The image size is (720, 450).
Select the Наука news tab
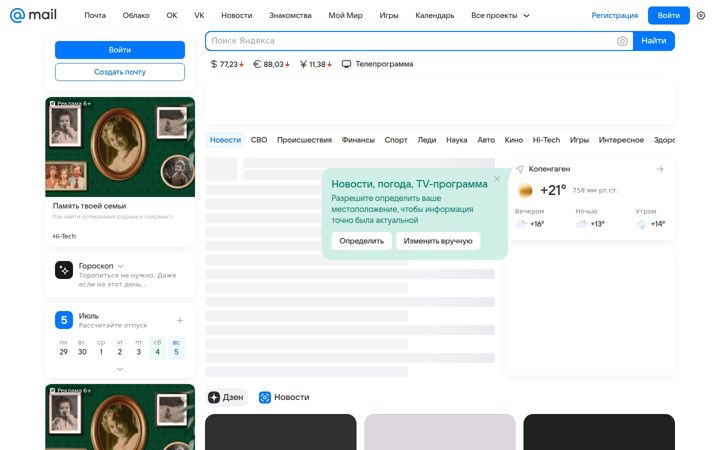pos(456,140)
